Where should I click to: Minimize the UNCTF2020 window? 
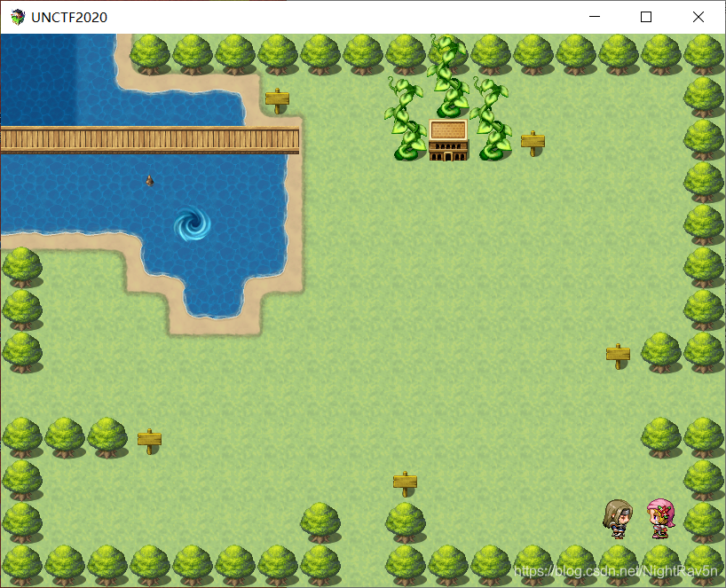[x=595, y=17]
